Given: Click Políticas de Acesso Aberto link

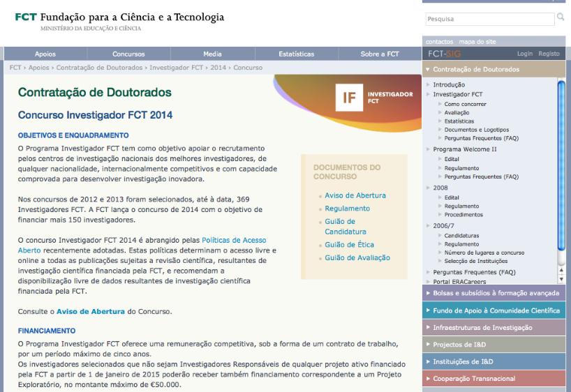Looking at the screenshot, I should (234, 240).
